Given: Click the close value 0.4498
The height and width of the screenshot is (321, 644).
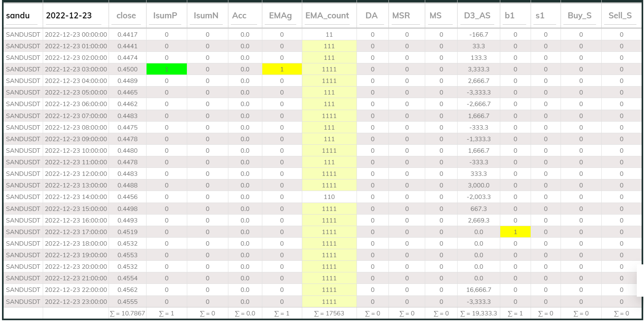Looking at the screenshot, I should [127, 209].
